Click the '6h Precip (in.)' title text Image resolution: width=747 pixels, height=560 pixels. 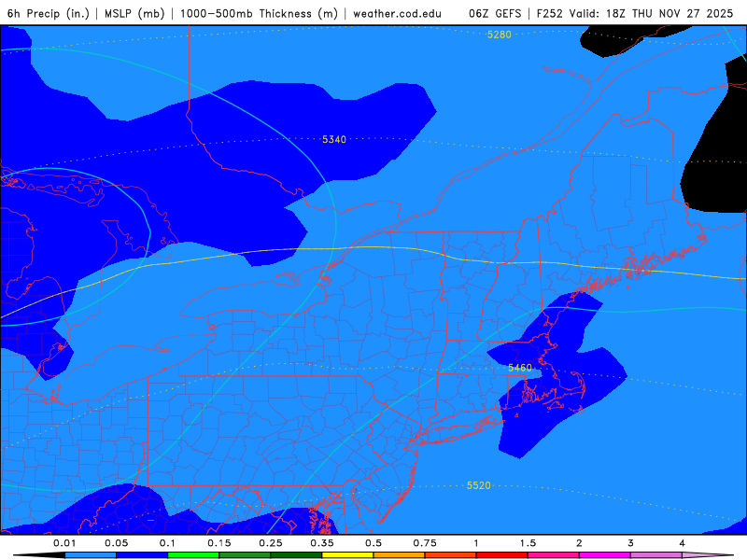tap(49, 13)
